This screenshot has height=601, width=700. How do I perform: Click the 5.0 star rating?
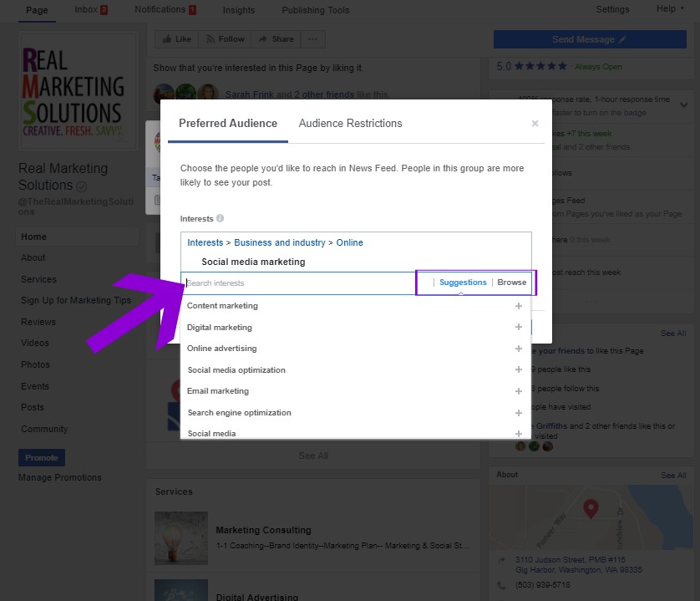[531, 67]
